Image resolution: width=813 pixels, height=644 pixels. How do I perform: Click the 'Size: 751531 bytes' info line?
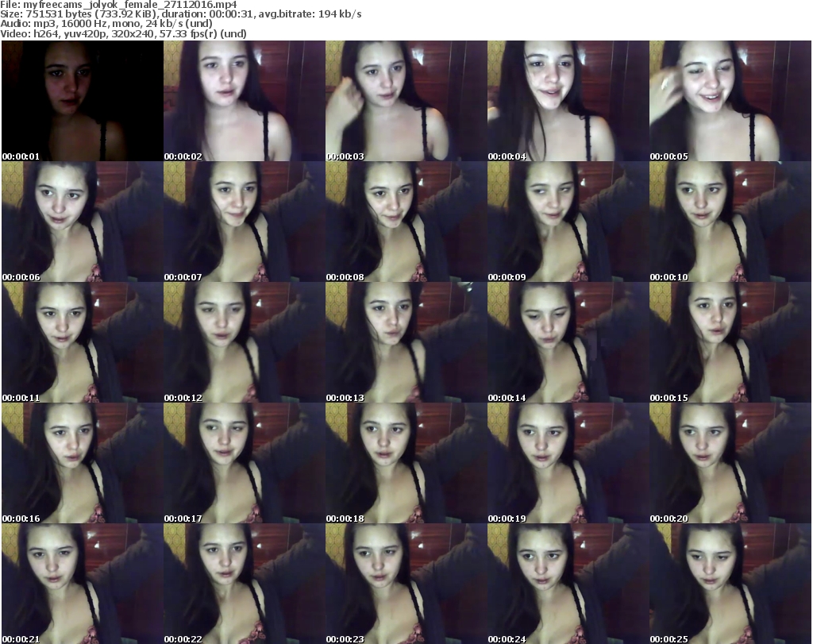181,14
